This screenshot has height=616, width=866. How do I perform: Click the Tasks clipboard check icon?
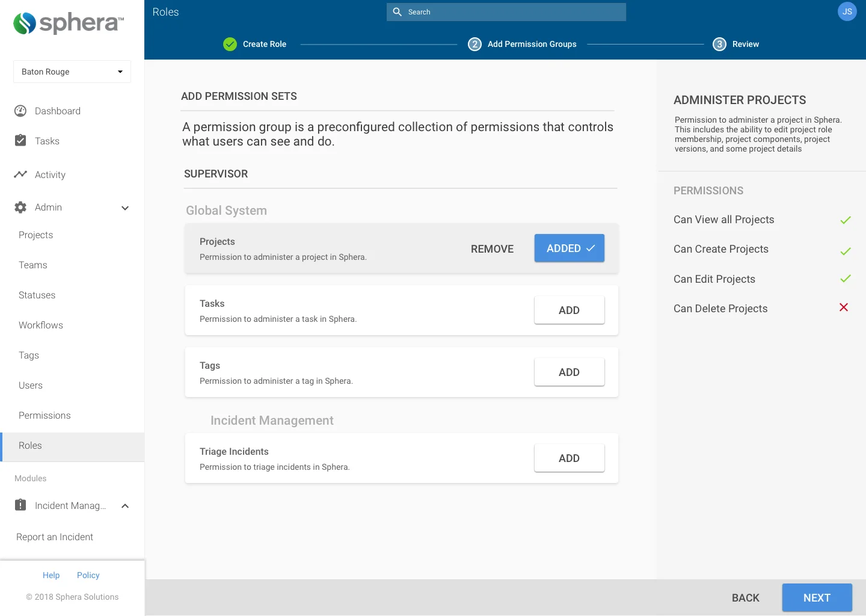[20, 140]
